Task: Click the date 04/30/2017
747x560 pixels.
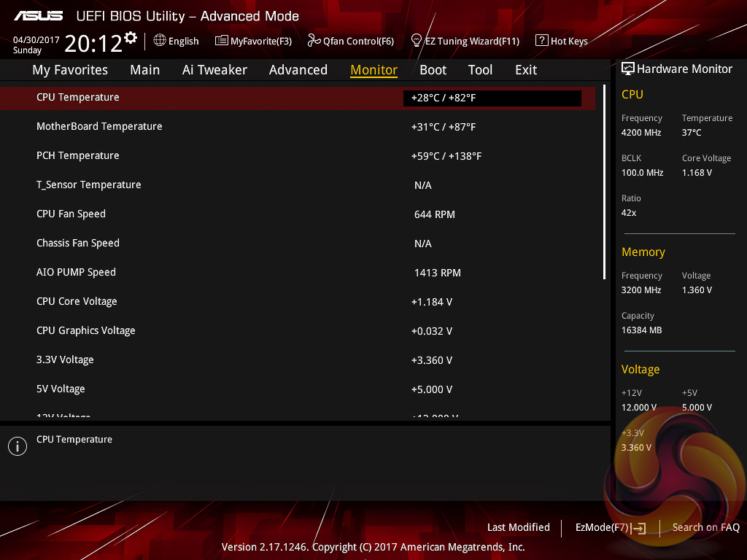Action: pyautogui.click(x=36, y=40)
